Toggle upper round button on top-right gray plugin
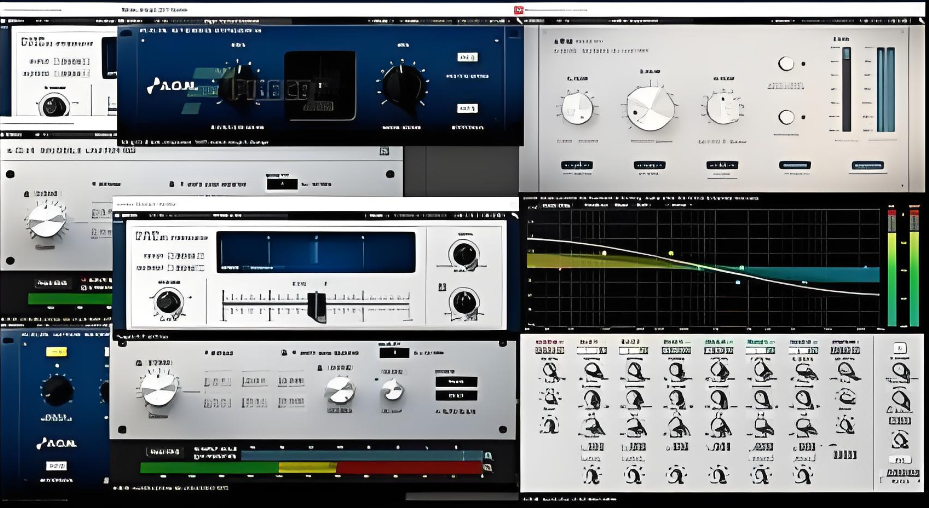The width and height of the screenshot is (929, 508). pyautogui.click(x=786, y=63)
